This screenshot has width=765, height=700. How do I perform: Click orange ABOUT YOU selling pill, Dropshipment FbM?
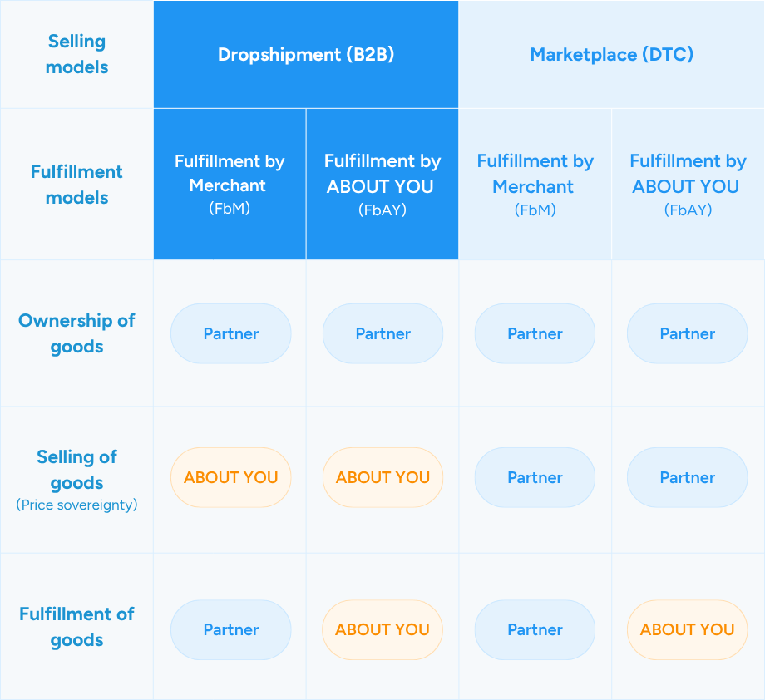[x=231, y=477]
